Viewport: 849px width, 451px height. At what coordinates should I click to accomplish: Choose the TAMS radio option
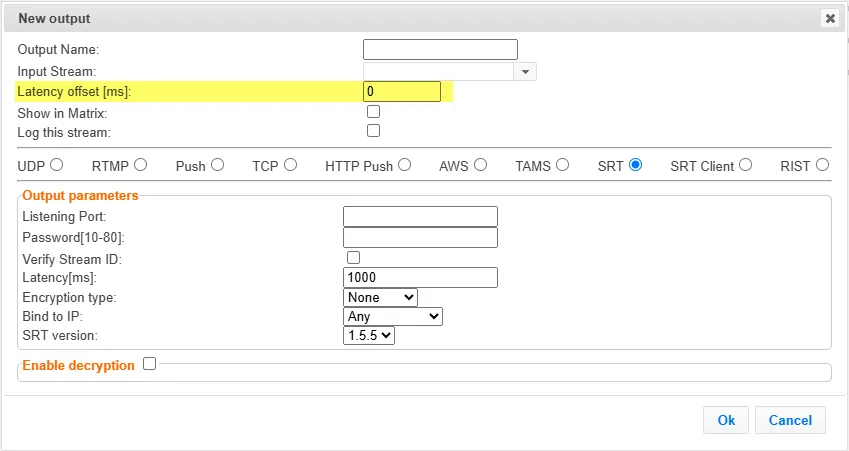click(x=563, y=165)
